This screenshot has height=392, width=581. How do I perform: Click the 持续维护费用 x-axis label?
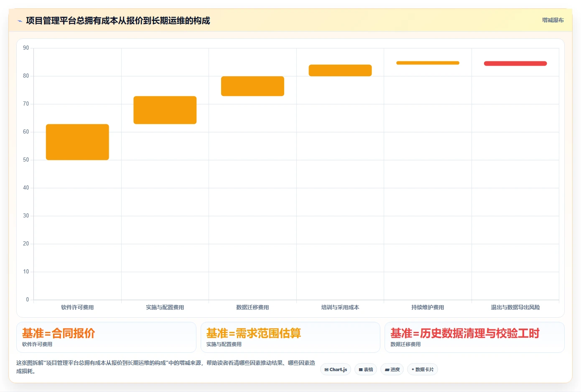pyautogui.click(x=428, y=307)
